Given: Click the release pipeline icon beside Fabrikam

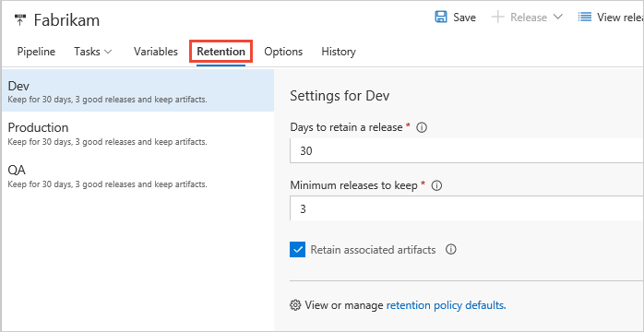Looking at the screenshot, I should pyautogui.click(x=19, y=19).
